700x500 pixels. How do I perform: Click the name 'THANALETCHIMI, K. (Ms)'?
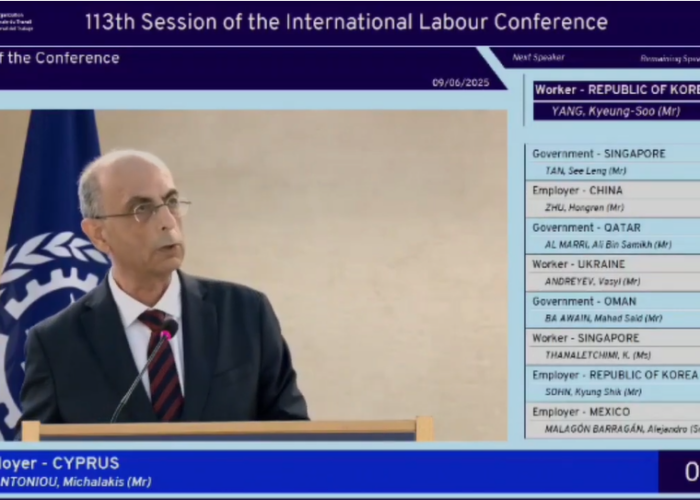[598, 355]
